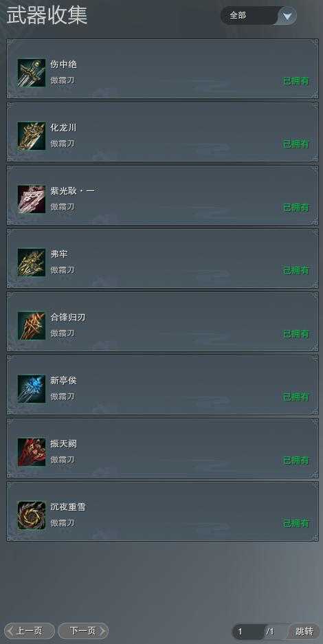This screenshot has width=323, height=644.
Task: Click the 跳转 jump button
Action: pyautogui.click(x=304, y=631)
